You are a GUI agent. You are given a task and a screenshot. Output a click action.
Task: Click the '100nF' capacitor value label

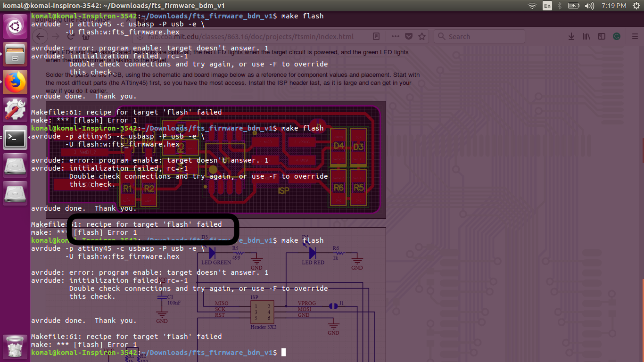(174, 302)
